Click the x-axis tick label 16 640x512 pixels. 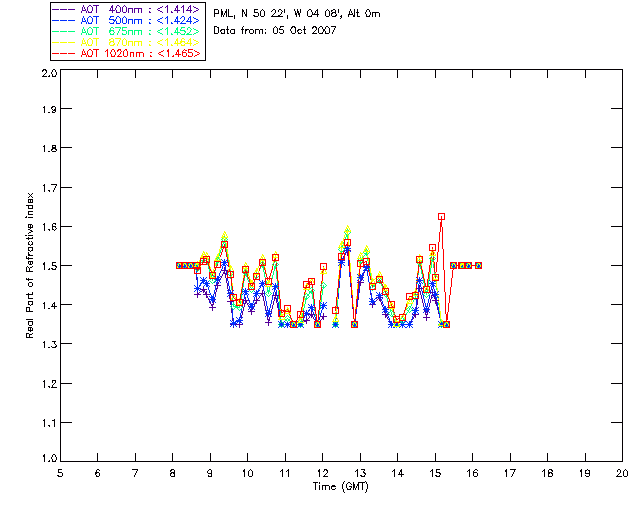pos(472,473)
